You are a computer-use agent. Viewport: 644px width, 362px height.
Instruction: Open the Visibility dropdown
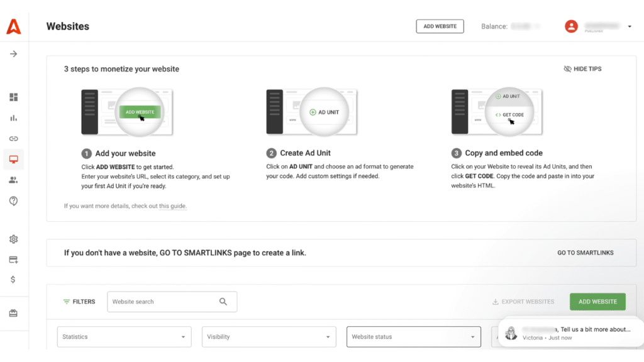269,337
